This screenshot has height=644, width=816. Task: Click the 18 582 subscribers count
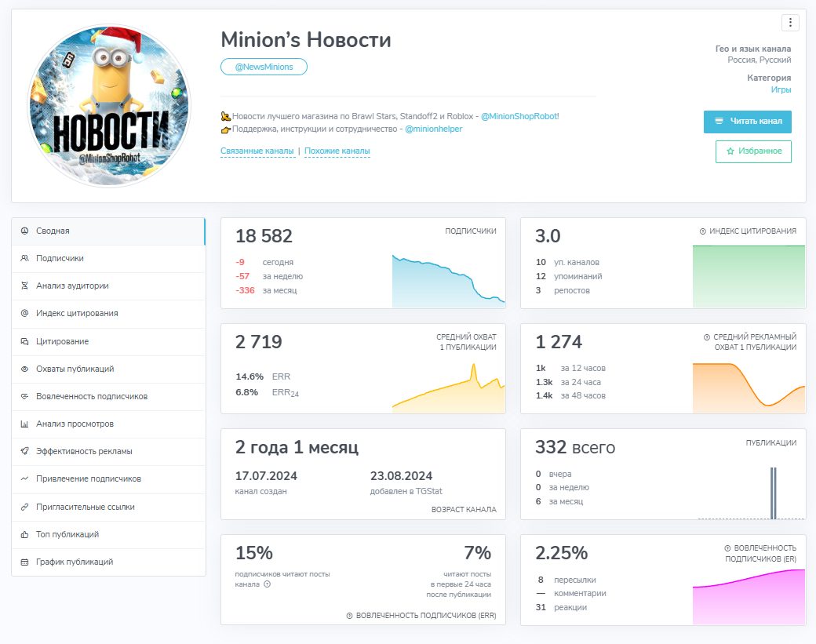click(264, 236)
